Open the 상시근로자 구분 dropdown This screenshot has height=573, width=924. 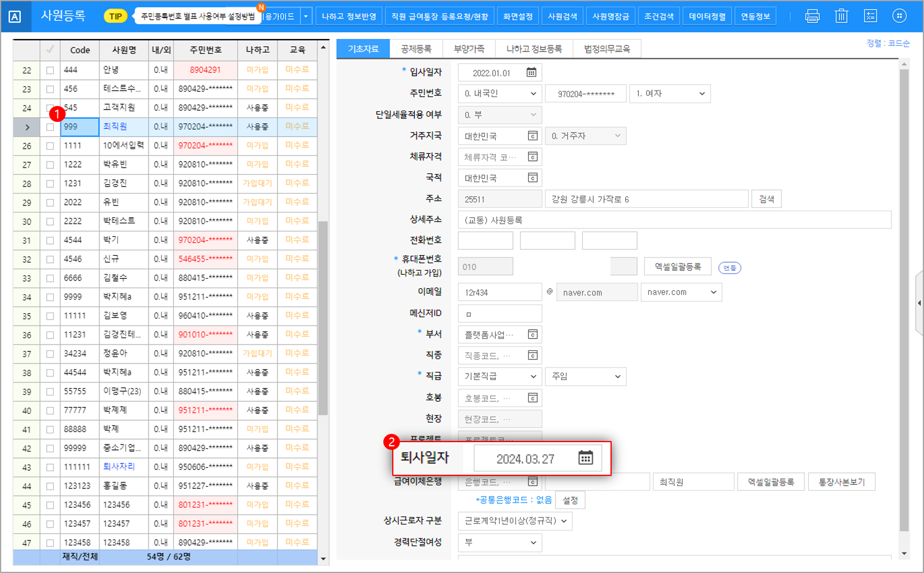pos(515,521)
